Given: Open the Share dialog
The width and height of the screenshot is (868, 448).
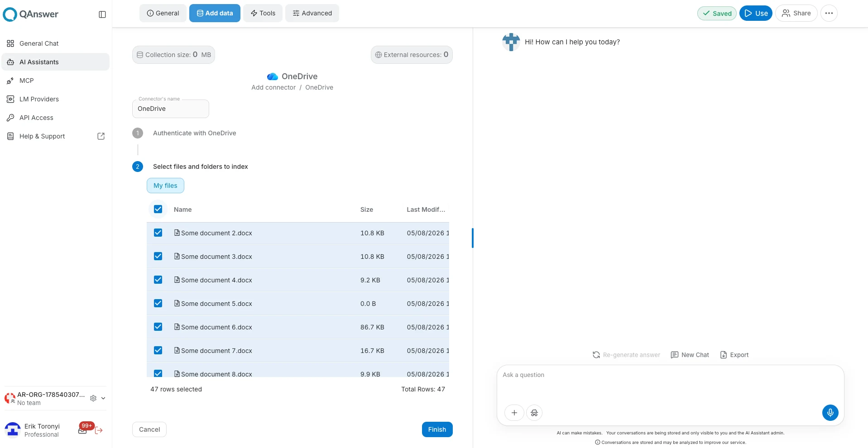Looking at the screenshot, I should coord(796,13).
